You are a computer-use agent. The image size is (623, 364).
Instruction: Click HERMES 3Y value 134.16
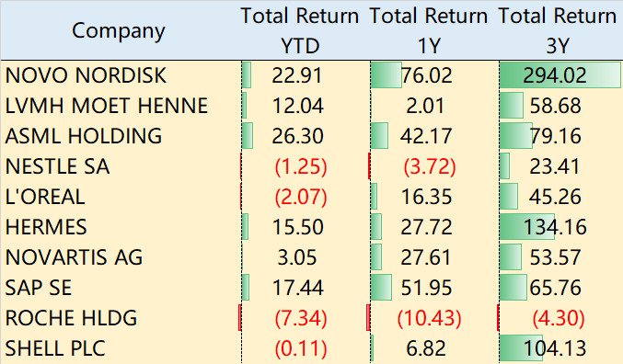[x=555, y=227]
